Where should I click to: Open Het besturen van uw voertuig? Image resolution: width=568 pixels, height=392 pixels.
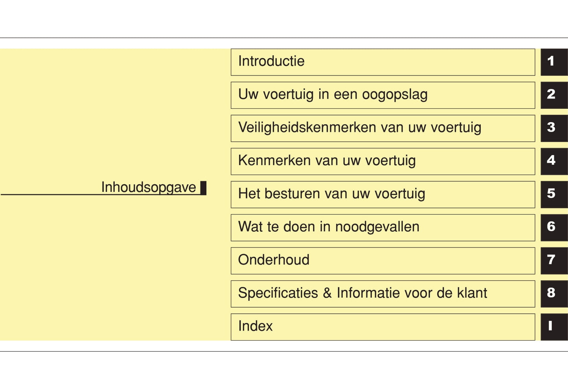(x=382, y=194)
